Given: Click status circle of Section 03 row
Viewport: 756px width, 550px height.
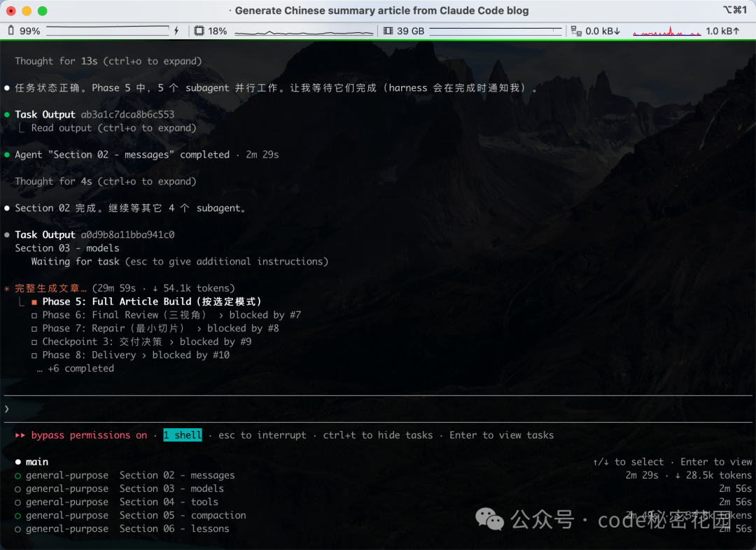Looking at the screenshot, I should (x=17, y=489).
